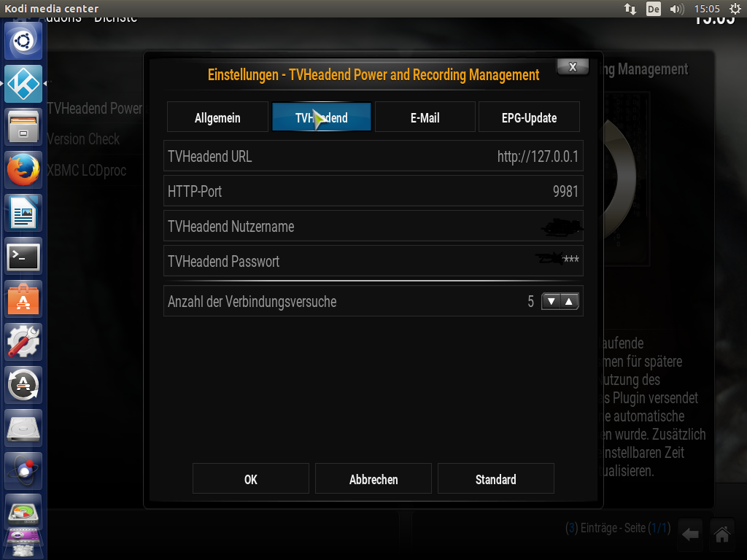Confirm settings with OK button

coord(251,478)
